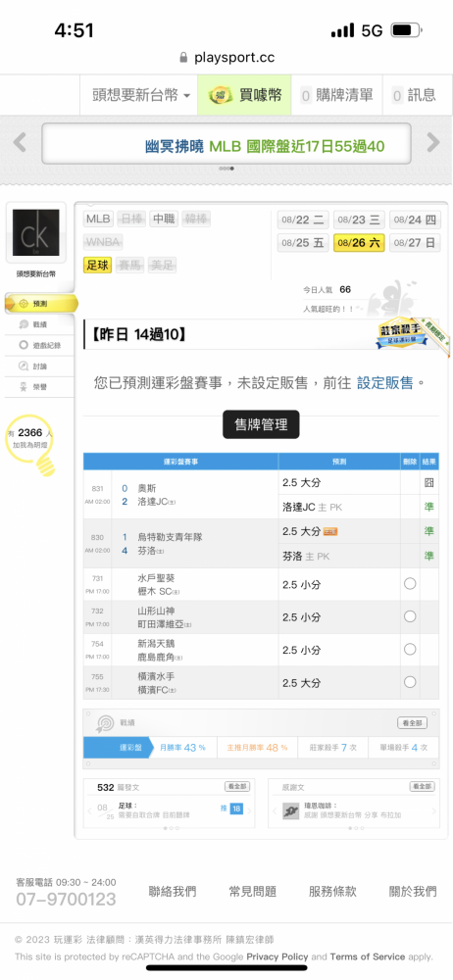Click the target icon beside 戰績
453x980 pixels.
pyautogui.click(x=105, y=722)
